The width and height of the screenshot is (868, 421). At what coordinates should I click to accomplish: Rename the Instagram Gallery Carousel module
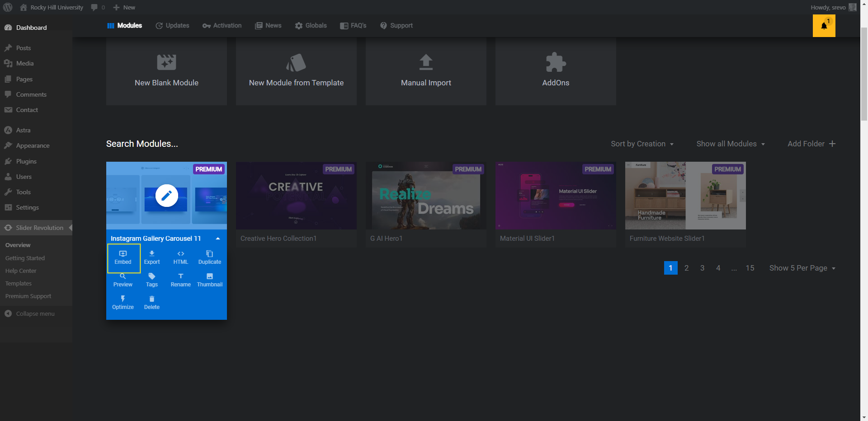181,280
